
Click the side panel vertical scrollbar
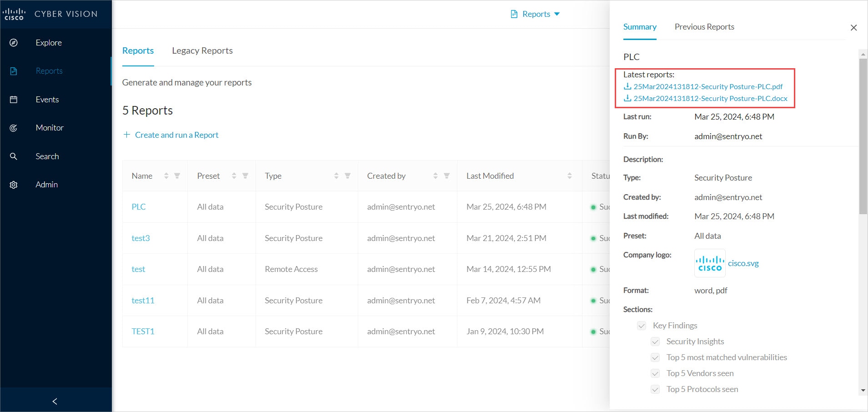(x=863, y=136)
